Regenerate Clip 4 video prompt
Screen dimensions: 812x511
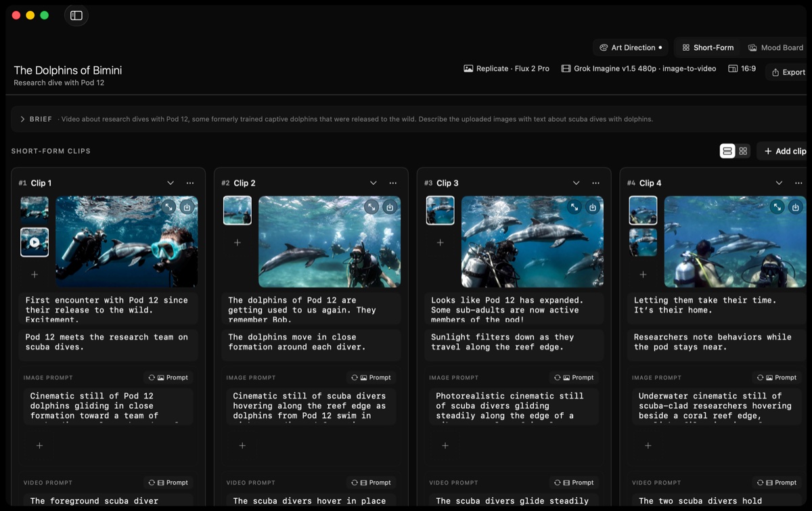click(x=778, y=483)
